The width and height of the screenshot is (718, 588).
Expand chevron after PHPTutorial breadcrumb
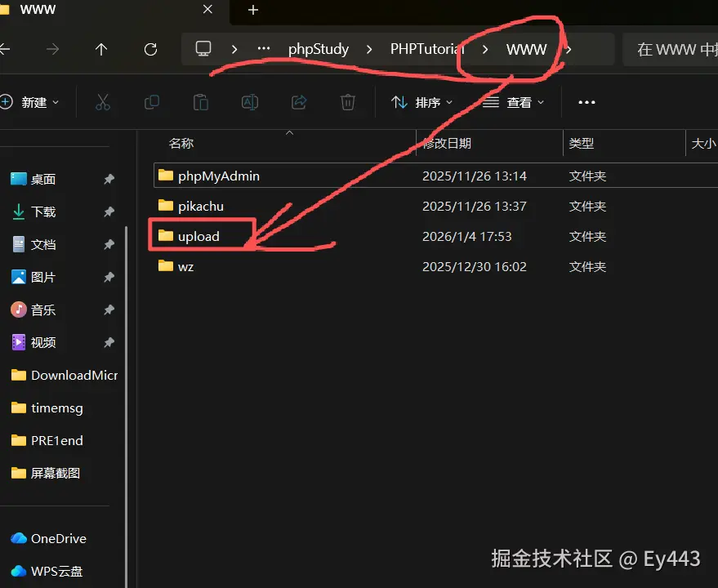[485, 49]
